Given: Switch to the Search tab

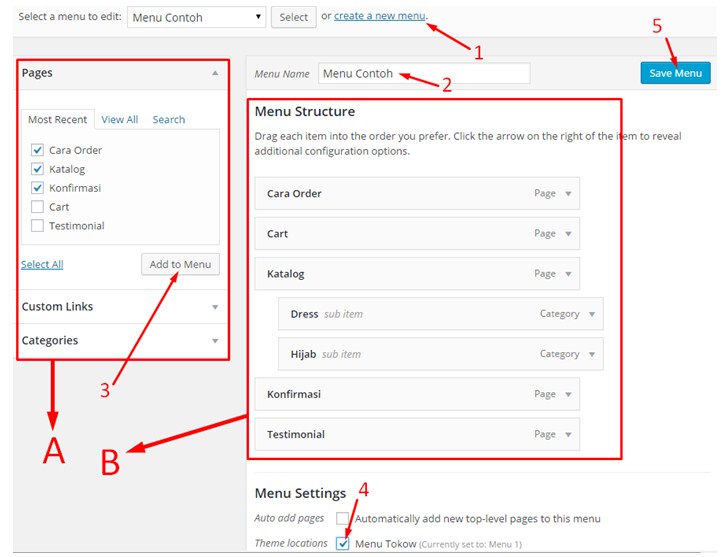Looking at the screenshot, I should point(169,120).
